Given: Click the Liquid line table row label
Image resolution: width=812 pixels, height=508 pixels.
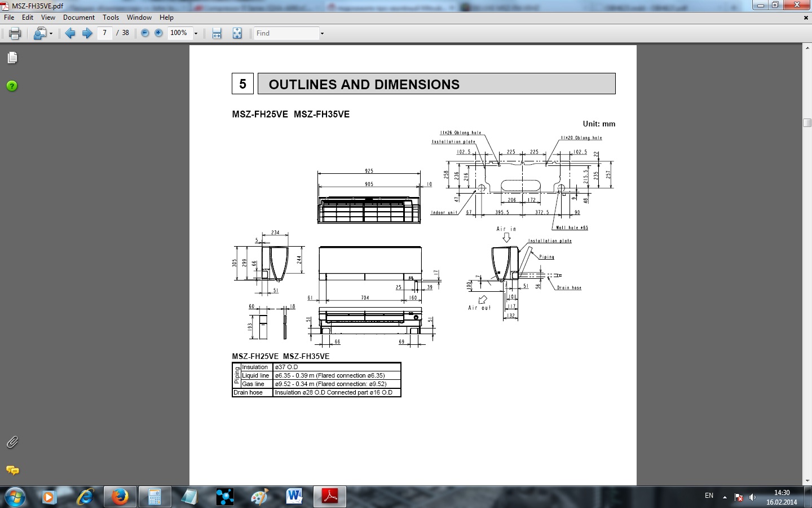Looking at the screenshot, I should (256, 375).
